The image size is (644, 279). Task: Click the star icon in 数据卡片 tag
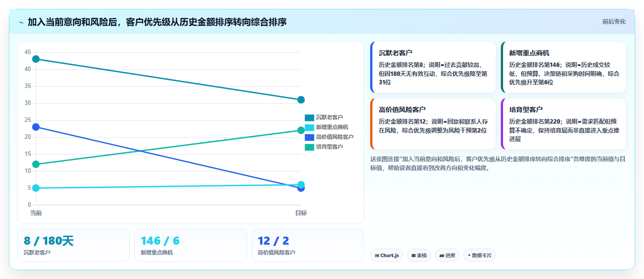tap(469, 256)
